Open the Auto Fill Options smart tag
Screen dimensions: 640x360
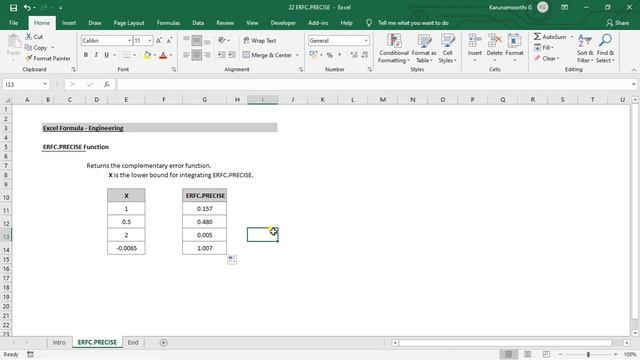click(232, 260)
